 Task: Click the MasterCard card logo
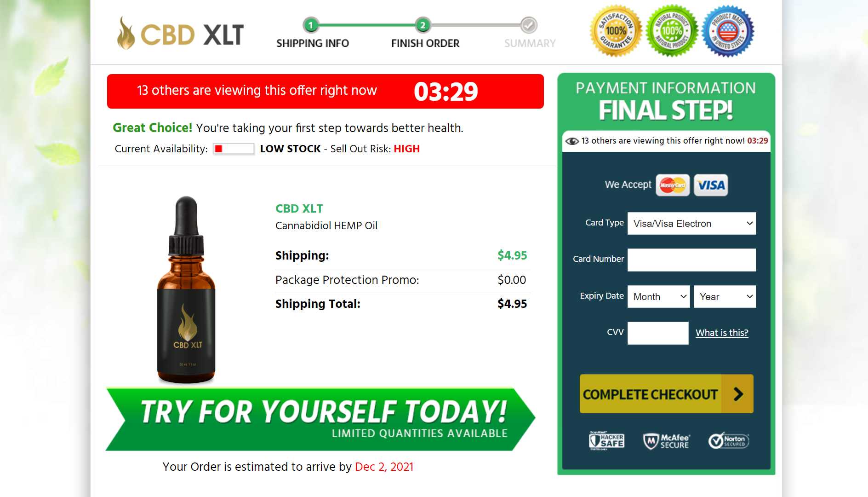673,185
